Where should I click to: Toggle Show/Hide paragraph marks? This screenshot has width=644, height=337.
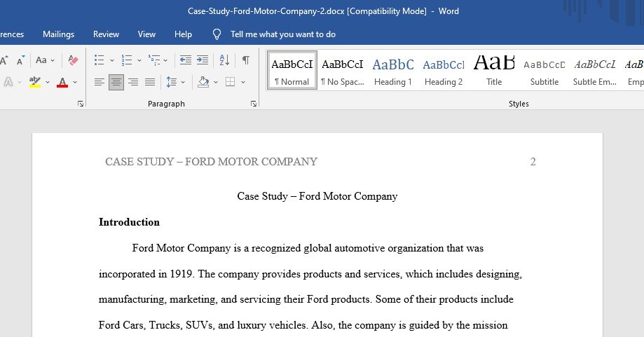[x=245, y=60]
